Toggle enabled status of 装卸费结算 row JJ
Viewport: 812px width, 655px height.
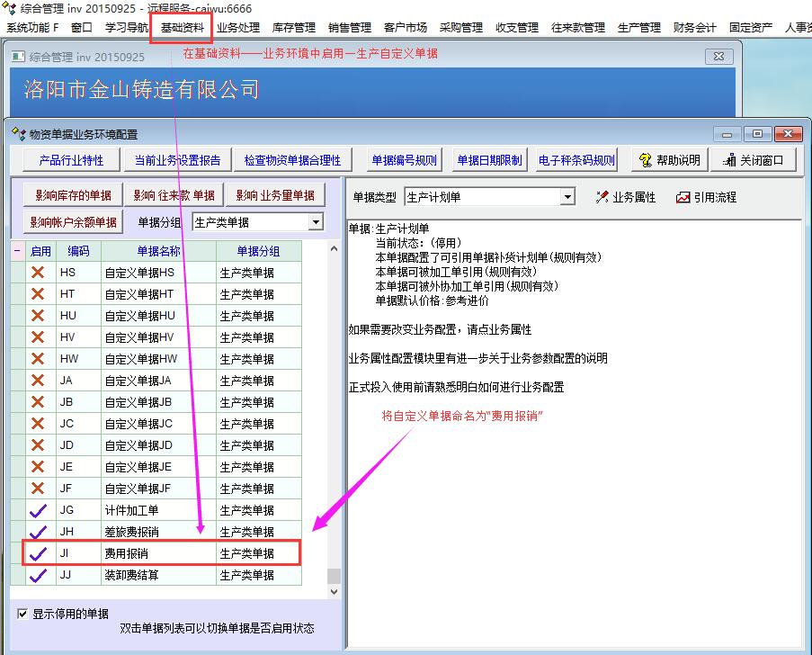coord(38,575)
